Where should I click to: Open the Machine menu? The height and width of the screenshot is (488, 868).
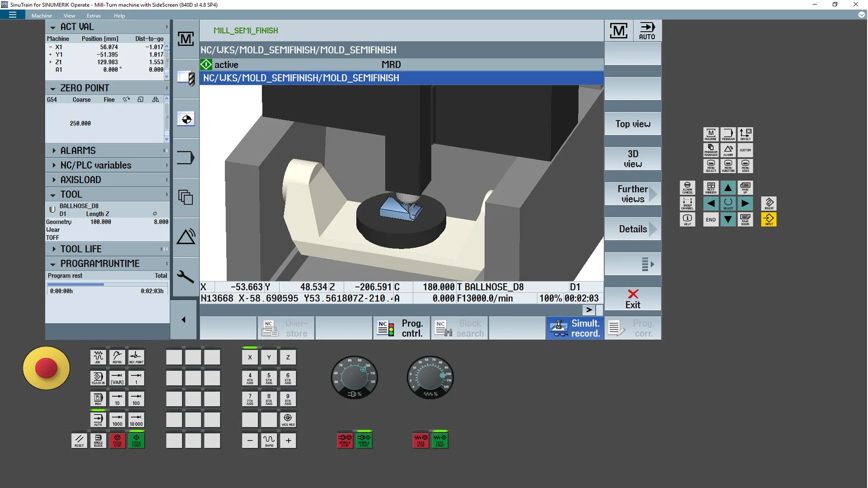pyautogui.click(x=42, y=15)
